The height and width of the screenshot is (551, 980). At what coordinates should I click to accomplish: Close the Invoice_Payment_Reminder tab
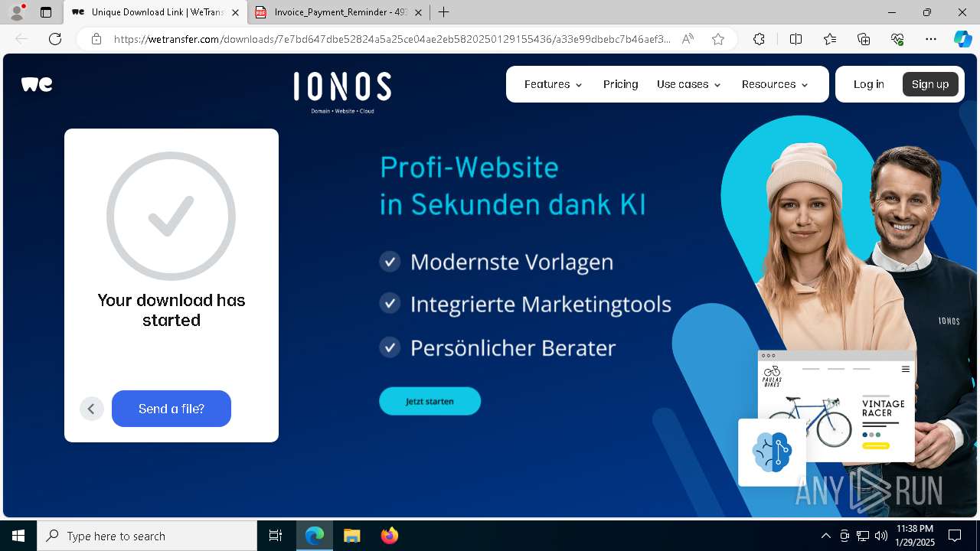tap(419, 12)
